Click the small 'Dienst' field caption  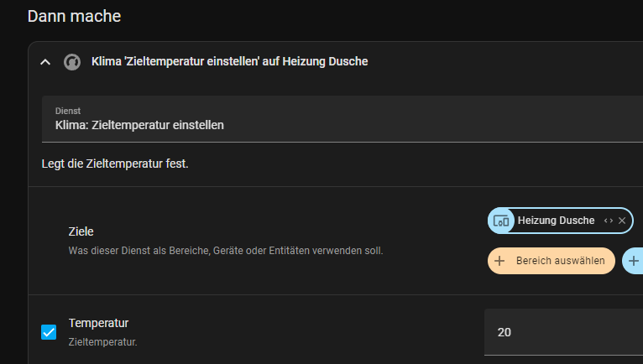click(x=67, y=111)
